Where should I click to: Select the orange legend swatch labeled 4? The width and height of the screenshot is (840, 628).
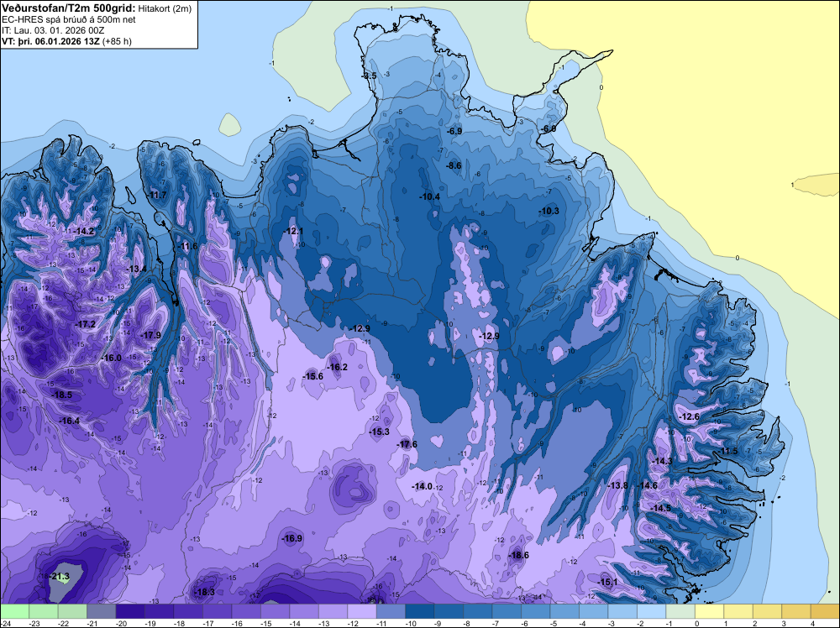coord(825,611)
